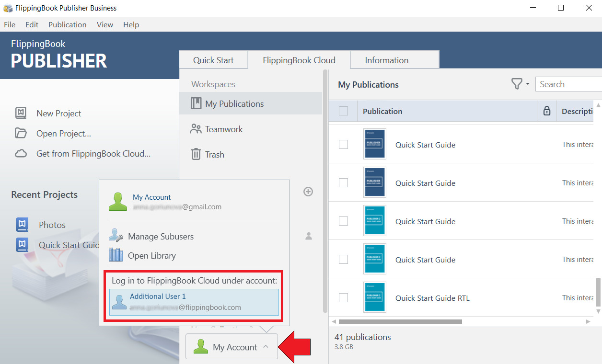The height and width of the screenshot is (364, 602).
Task: Open the Photos recent project
Action: 52,225
